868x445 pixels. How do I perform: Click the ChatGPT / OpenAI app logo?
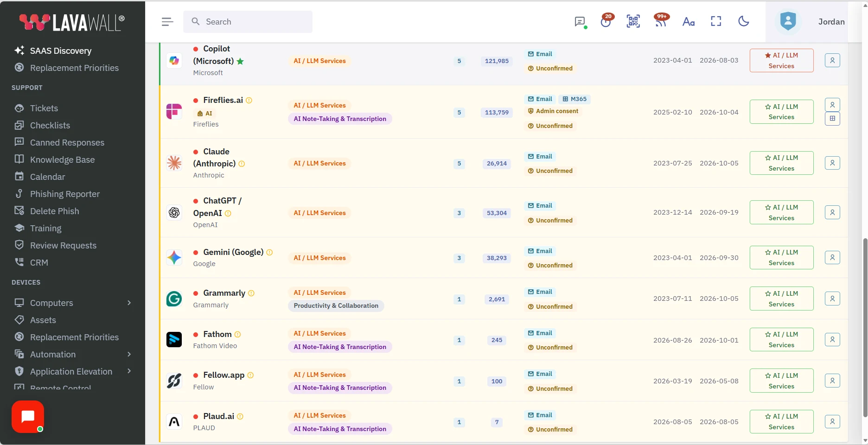point(174,213)
